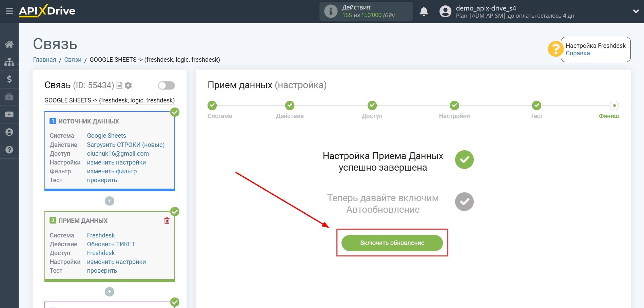Click изменить настройки in data receiving block

116,262
